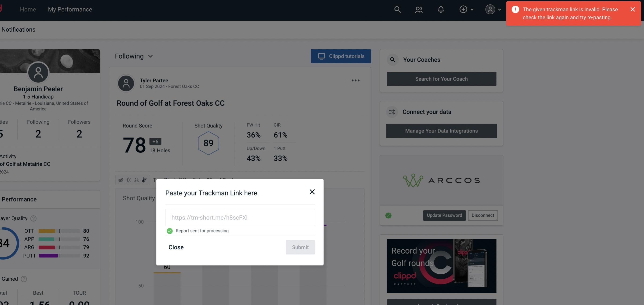Image resolution: width=644 pixels, height=305 pixels.
Task: Expand the three-dot options menu on Tyler Partee post
Action: click(x=355, y=80)
